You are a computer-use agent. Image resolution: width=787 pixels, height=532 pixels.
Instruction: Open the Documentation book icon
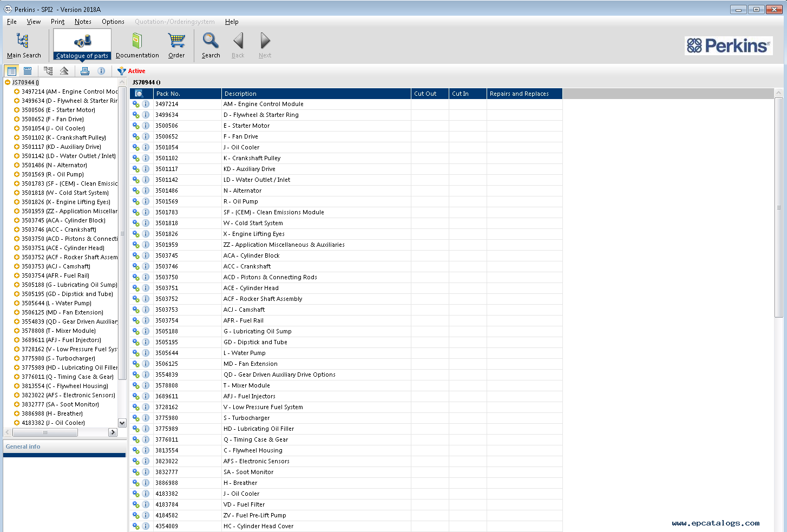[x=137, y=41]
